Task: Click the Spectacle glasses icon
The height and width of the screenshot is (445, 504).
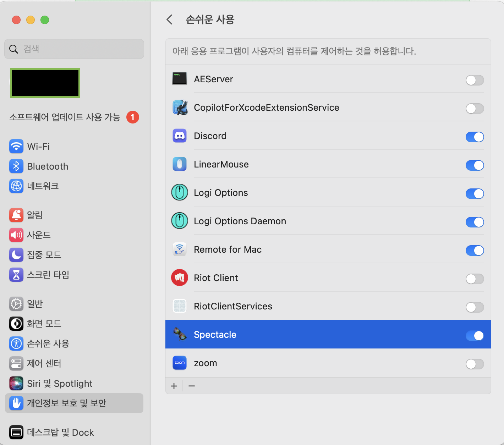Action: tap(180, 334)
